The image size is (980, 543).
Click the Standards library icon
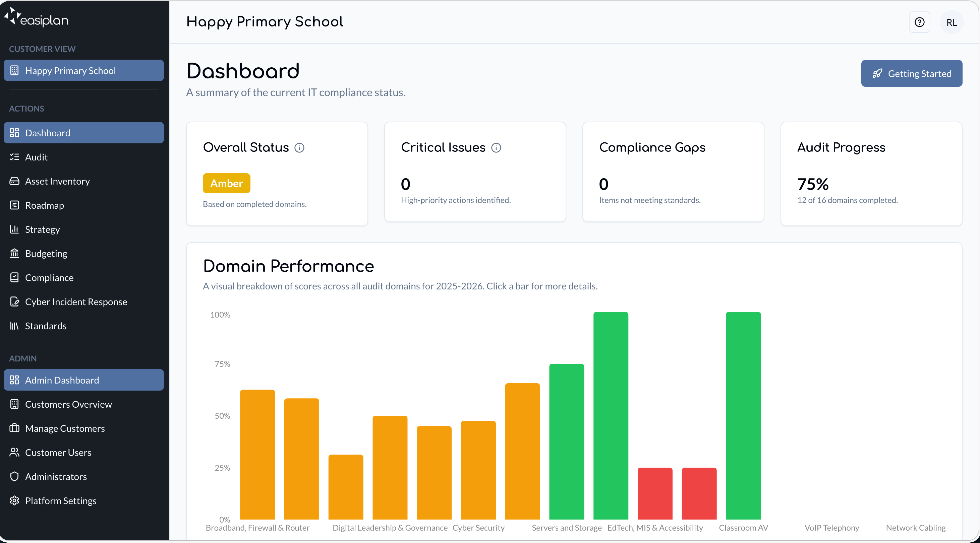(x=14, y=326)
